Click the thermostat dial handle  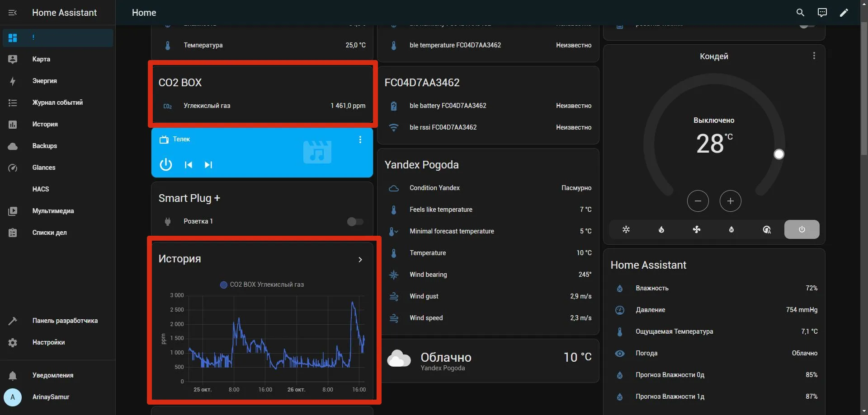click(779, 154)
